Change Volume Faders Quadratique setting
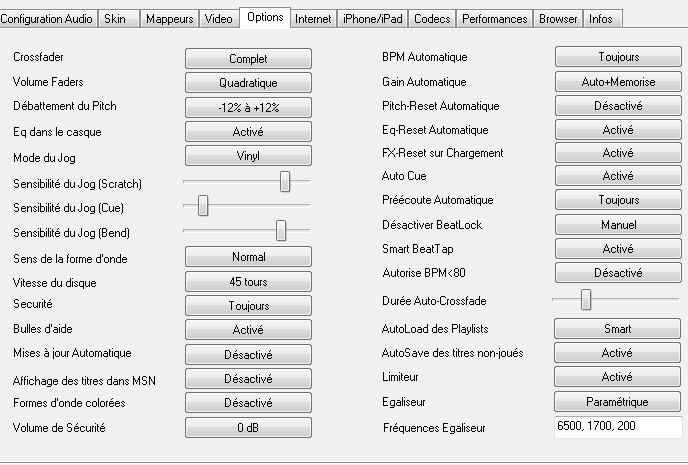Viewport: 688px width, 465px height. pyautogui.click(x=248, y=83)
